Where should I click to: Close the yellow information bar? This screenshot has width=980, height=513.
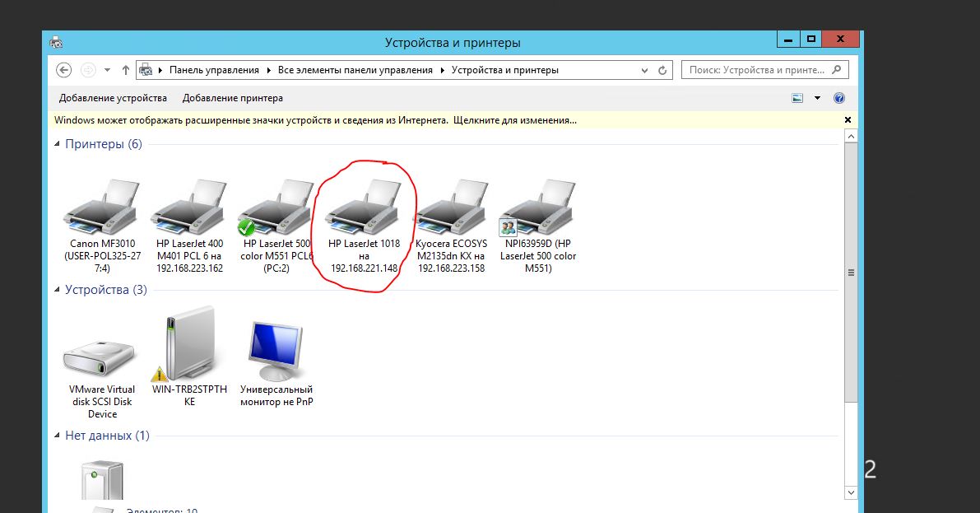pyautogui.click(x=848, y=119)
